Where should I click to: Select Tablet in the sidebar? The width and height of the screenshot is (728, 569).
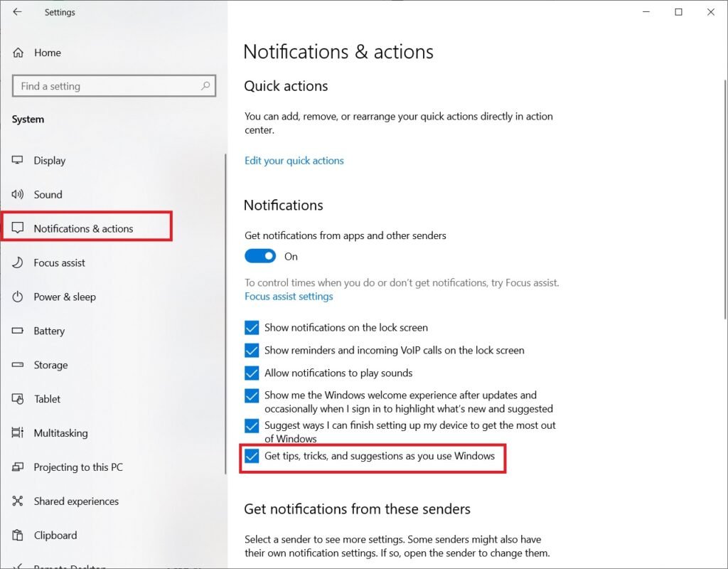pos(47,398)
